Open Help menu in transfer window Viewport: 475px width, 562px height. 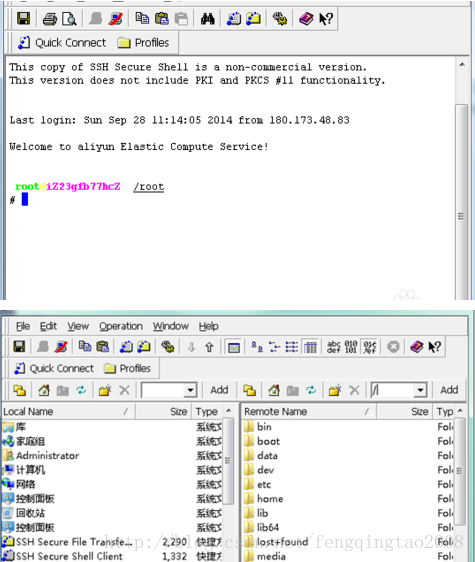(209, 326)
